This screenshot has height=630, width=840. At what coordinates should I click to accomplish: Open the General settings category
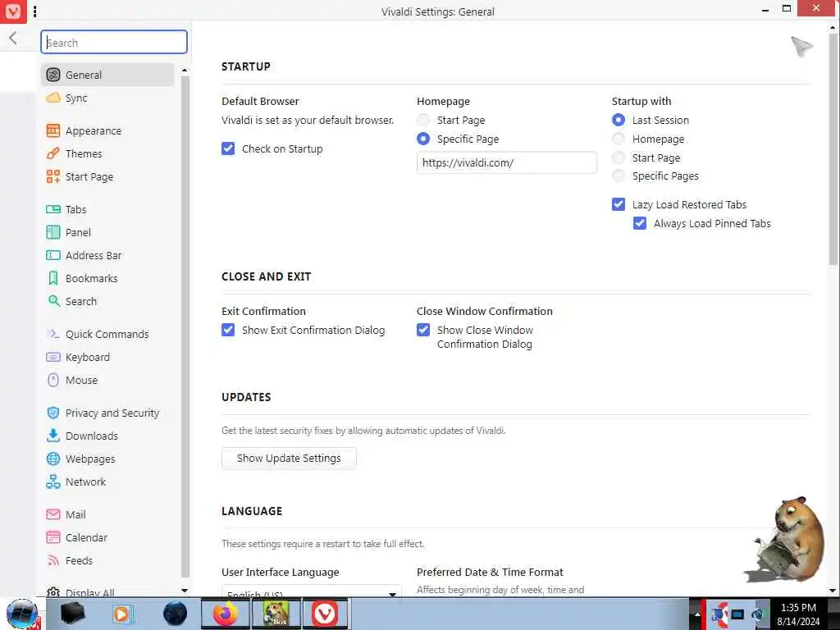coord(107,75)
